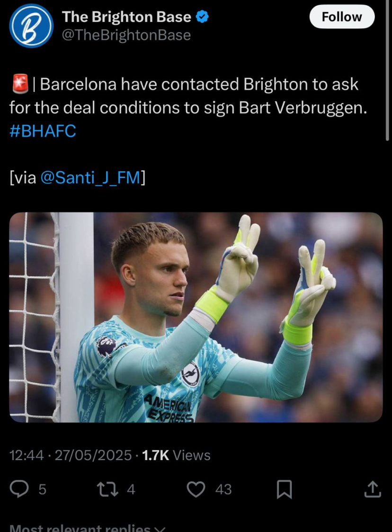Viewport: 392px width, 532px height.
Task: Tap the repost arrows icon
Action: [x=107, y=489]
